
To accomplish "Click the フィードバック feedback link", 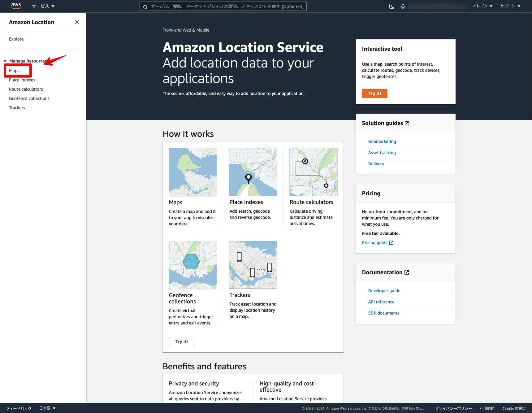I will click(x=19, y=408).
